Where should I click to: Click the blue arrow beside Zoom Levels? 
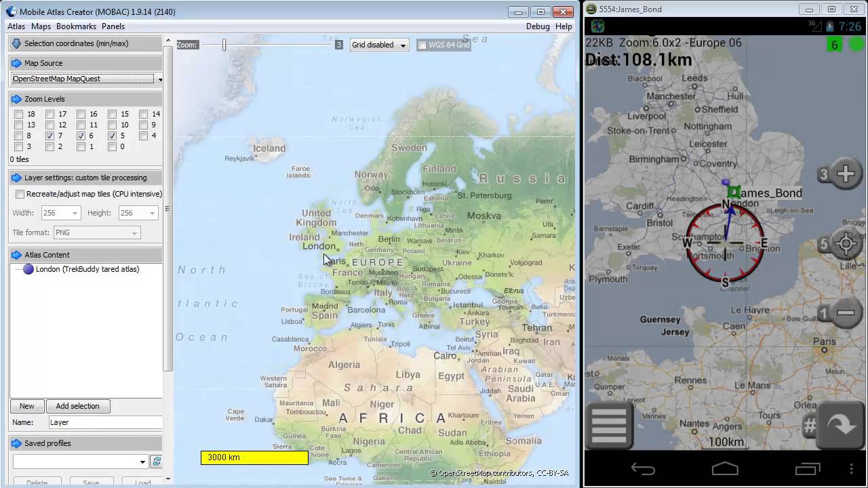coord(17,99)
